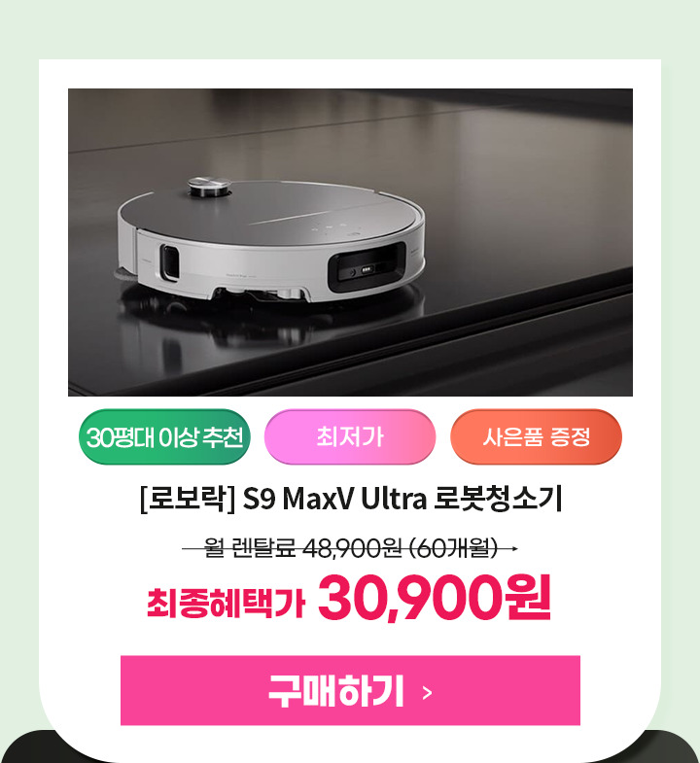Click the LiDAR turret atop the vacuum
Screen dimensions: 700x763
pyautogui.click(x=209, y=187)
